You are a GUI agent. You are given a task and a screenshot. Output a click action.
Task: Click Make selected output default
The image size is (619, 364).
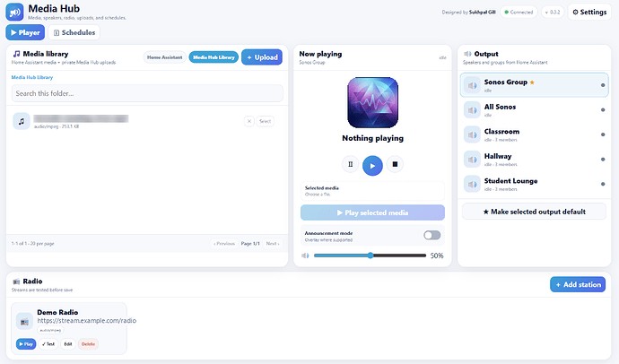pyautogui.click(x=534, y=212)
